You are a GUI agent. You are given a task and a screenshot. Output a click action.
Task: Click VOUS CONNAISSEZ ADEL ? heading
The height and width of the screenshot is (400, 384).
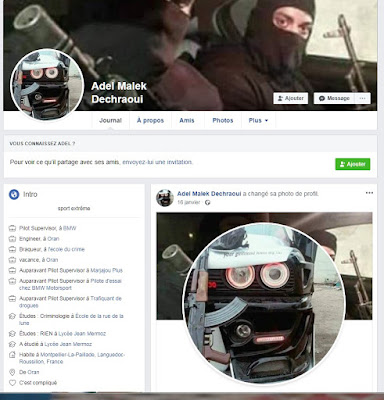[42, 144]
